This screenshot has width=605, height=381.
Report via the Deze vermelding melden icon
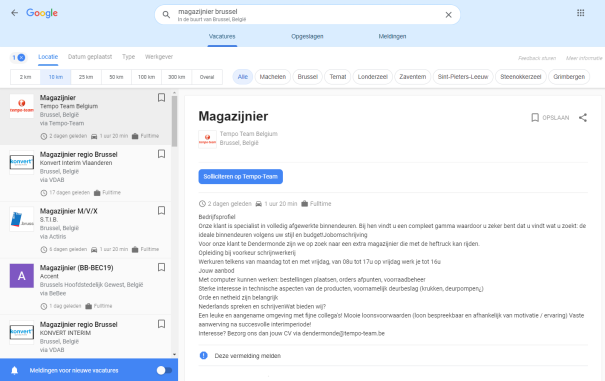click(x=204, y=356)
